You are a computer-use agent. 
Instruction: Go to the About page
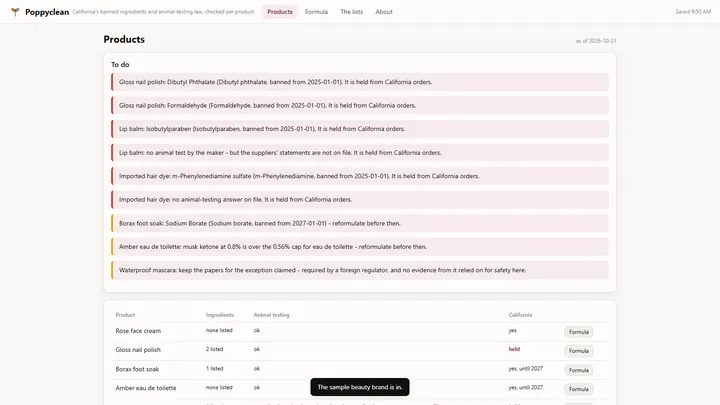(x=384, y=12)
